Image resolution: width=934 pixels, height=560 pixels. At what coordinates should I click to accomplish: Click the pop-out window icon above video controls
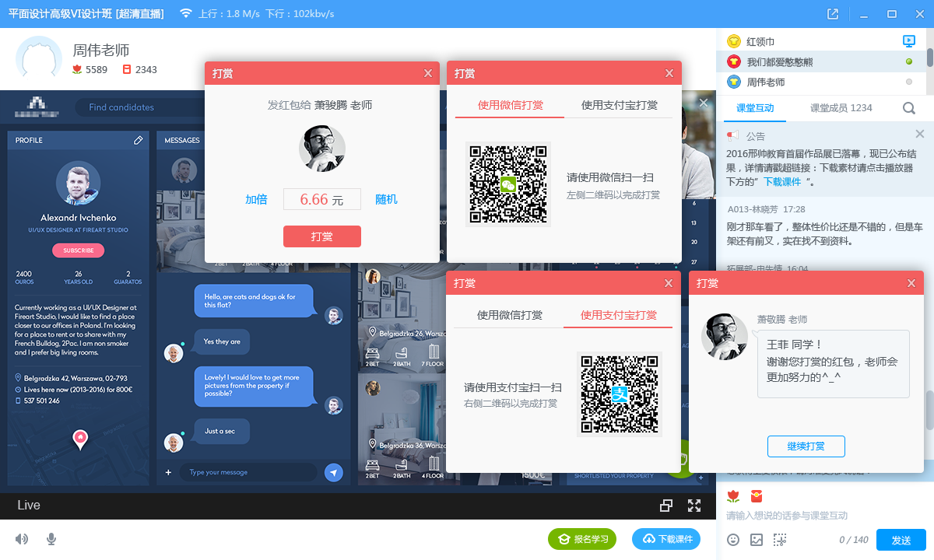[x=666, y=506]
